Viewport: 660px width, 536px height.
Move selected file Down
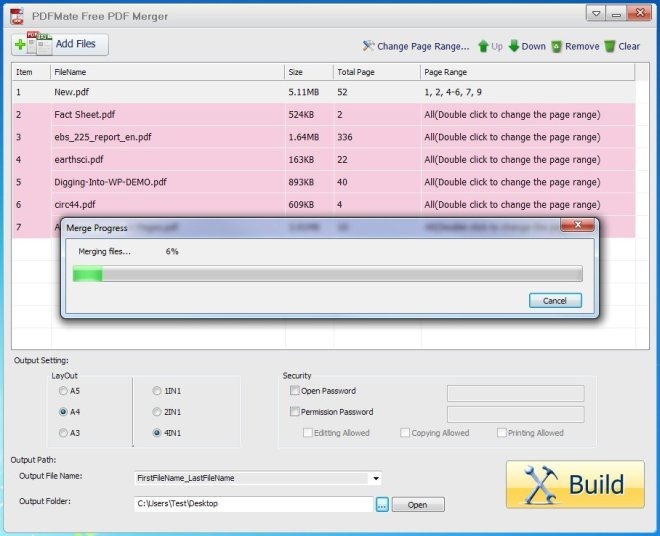tap(527, 46)
